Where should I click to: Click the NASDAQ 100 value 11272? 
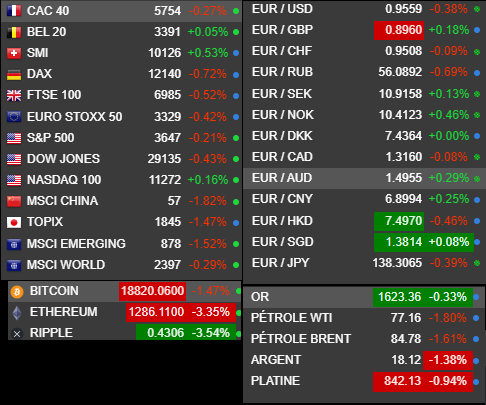(165, 180)
